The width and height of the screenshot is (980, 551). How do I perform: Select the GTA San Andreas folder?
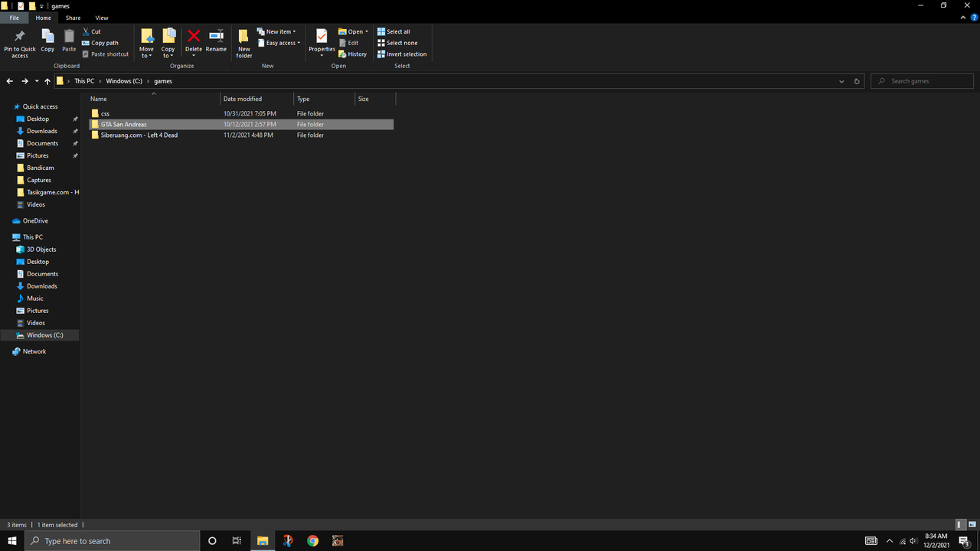241,124
